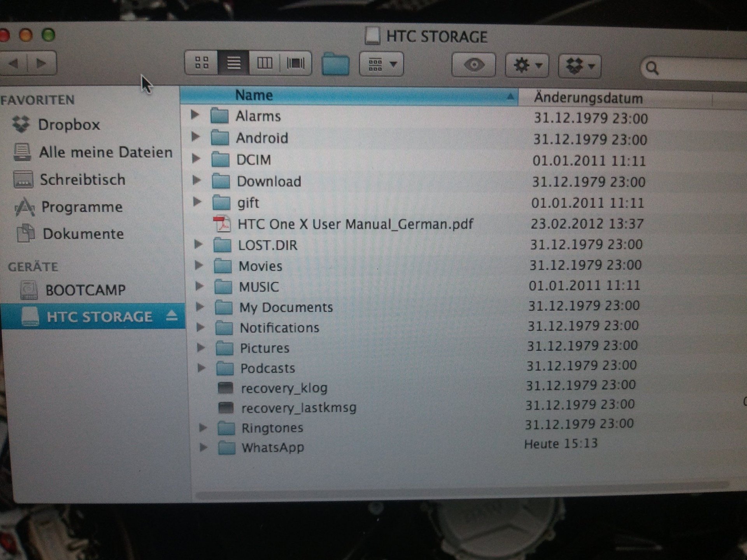Expand the gift folder
Image resolution: width=747 pixels, height=560 pixels.
pos(197,201)
